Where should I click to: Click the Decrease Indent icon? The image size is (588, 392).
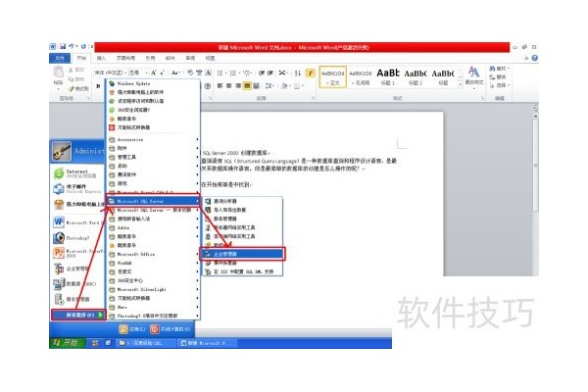click(x=262, y=73)
